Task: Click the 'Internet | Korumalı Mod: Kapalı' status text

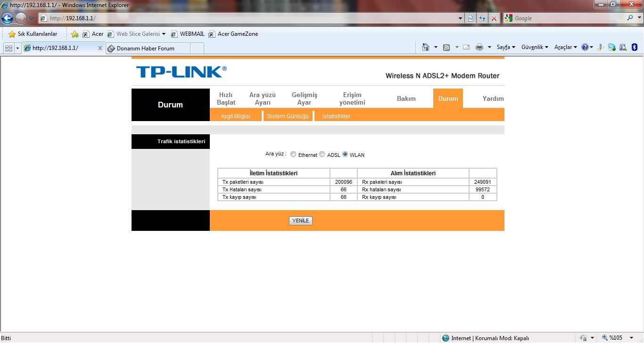Action: (x=490, y=338)
